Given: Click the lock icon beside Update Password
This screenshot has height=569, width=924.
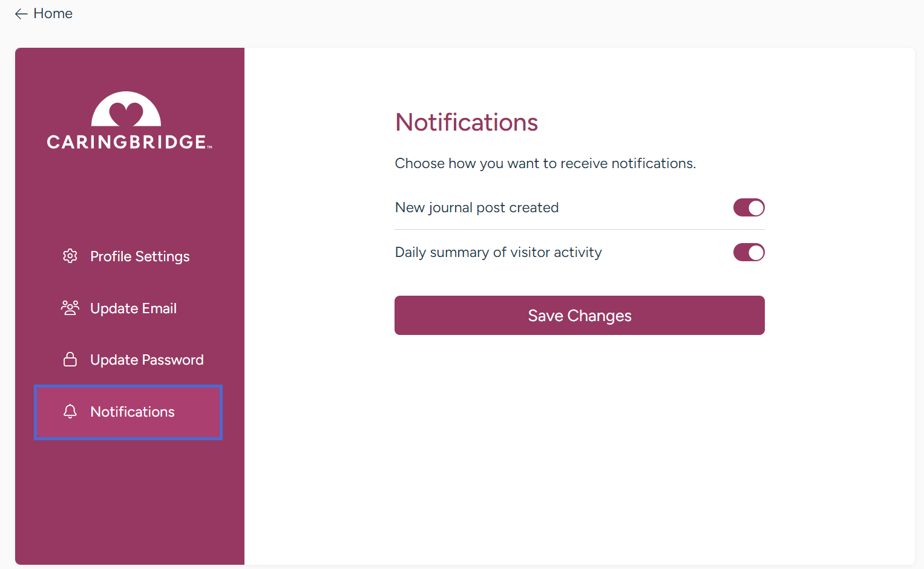Looking at the screenshot, I should coord(70,360).
